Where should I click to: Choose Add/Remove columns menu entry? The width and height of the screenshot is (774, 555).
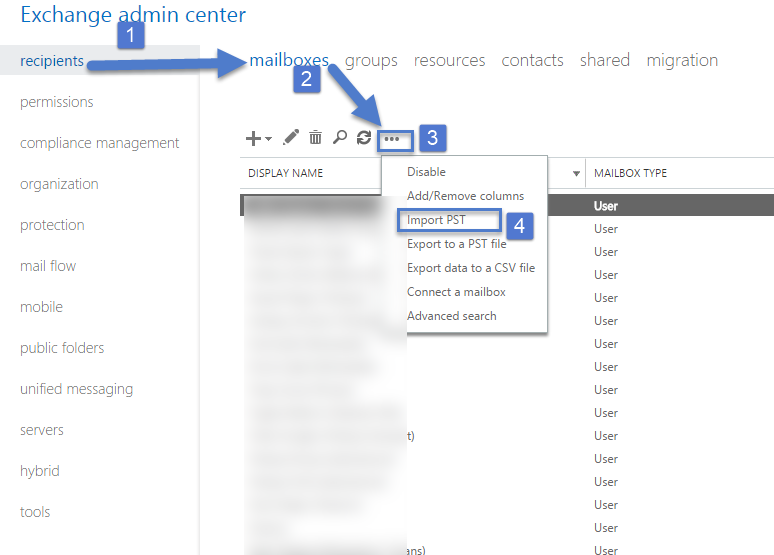pos(465,196)
